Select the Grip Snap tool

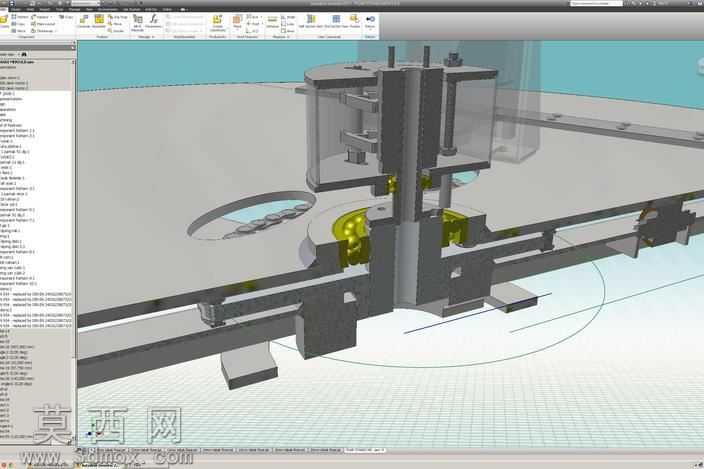point(118,17)
